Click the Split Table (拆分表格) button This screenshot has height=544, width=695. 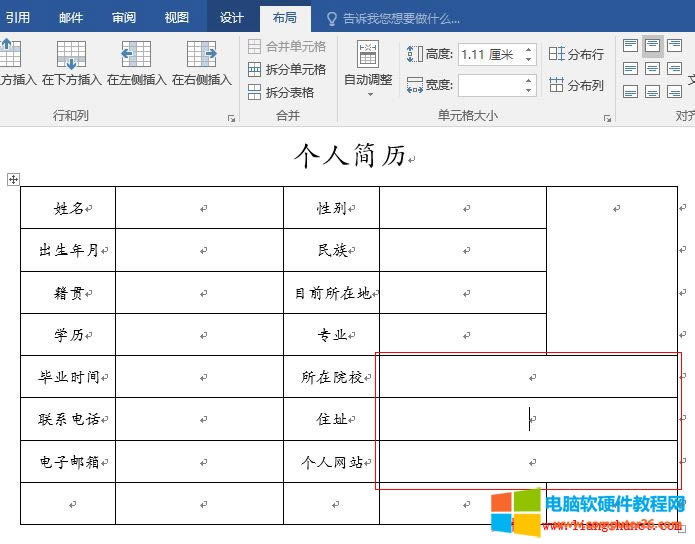281,92
